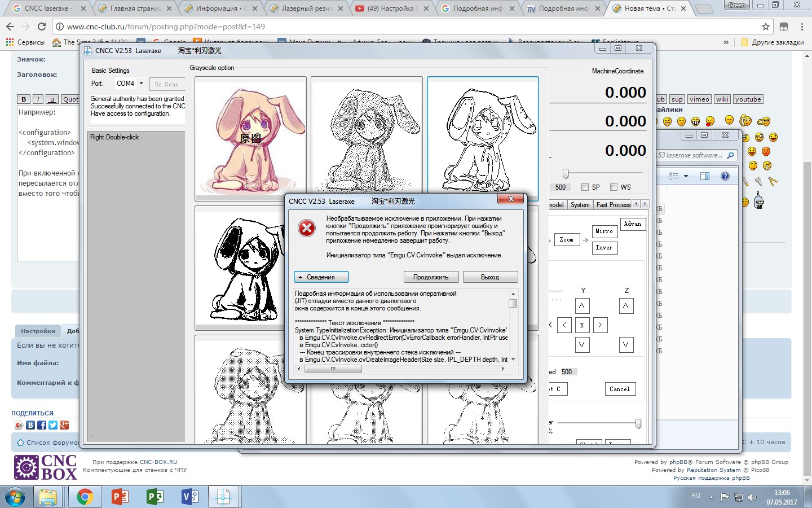Click the browser back arrow
The height and width of the screenshot is (508, 812).
(10, 27)
